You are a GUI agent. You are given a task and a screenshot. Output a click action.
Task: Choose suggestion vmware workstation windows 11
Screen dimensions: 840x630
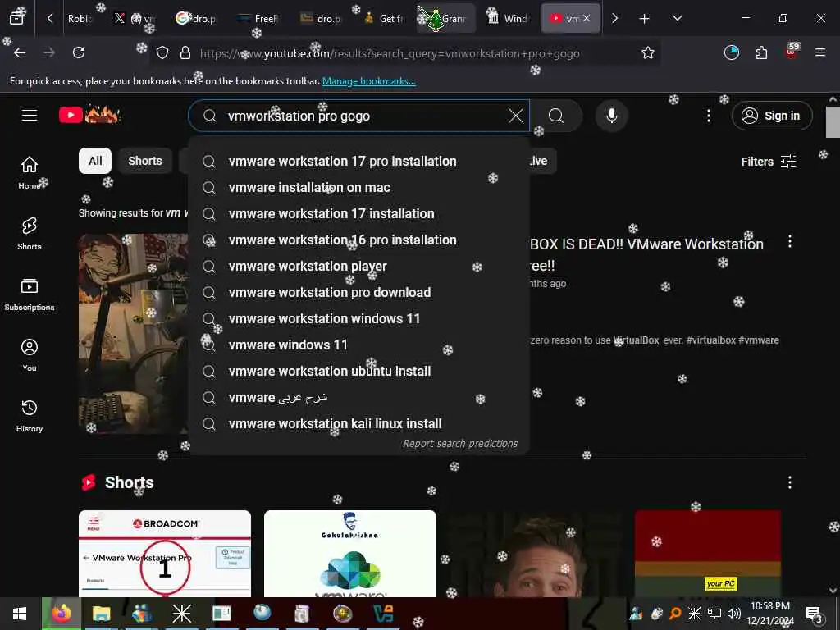(358, 319)
